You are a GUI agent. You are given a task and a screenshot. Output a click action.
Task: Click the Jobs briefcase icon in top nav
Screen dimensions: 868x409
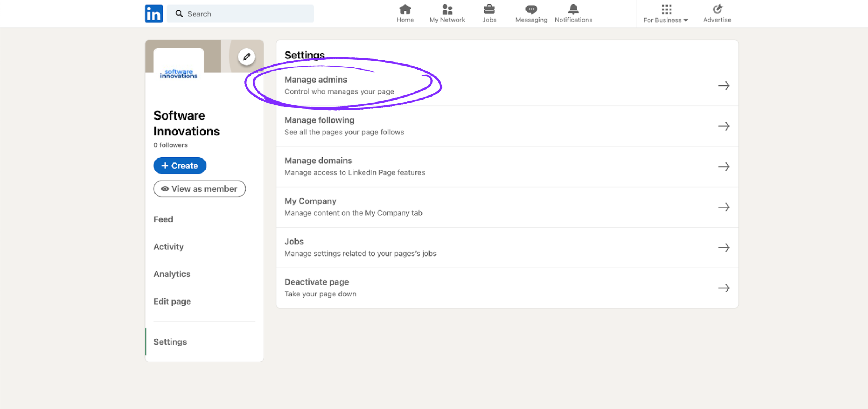489,10
